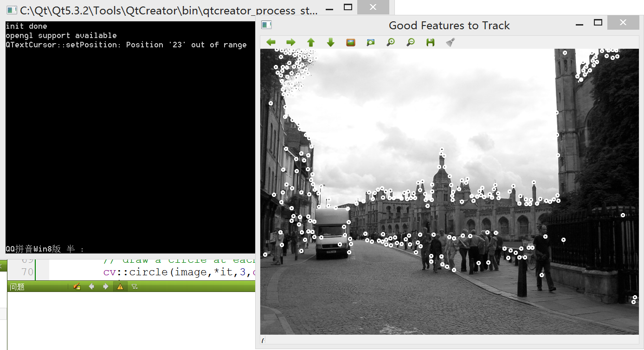Click the green up arrow to pan up
This screenshot has width=644, height=350.
pos(311,42)
